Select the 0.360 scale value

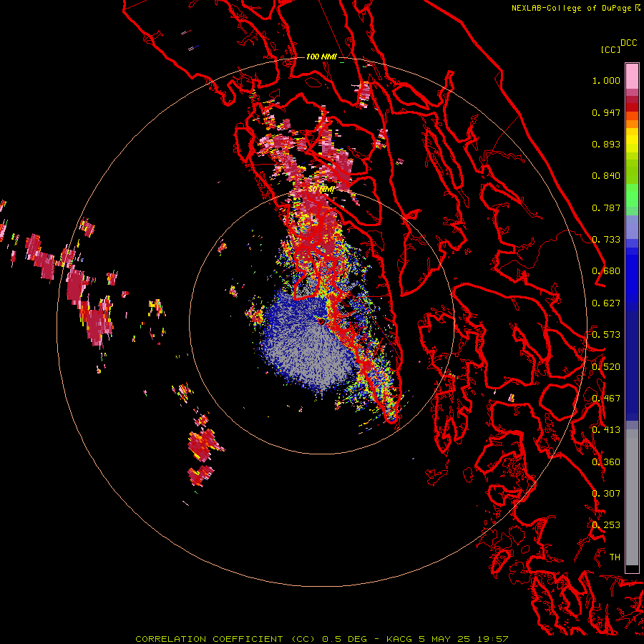(606, 462)
